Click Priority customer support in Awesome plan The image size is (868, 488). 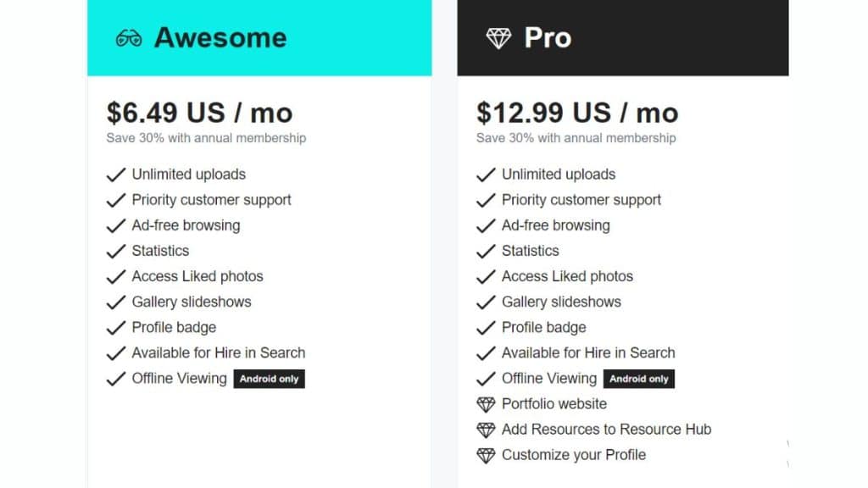211,200
